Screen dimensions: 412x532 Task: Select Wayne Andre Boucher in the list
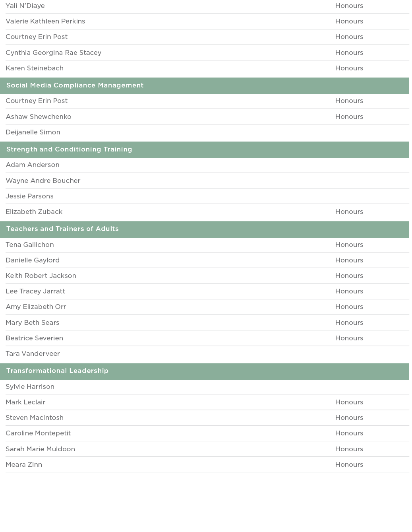click(43, 181)
